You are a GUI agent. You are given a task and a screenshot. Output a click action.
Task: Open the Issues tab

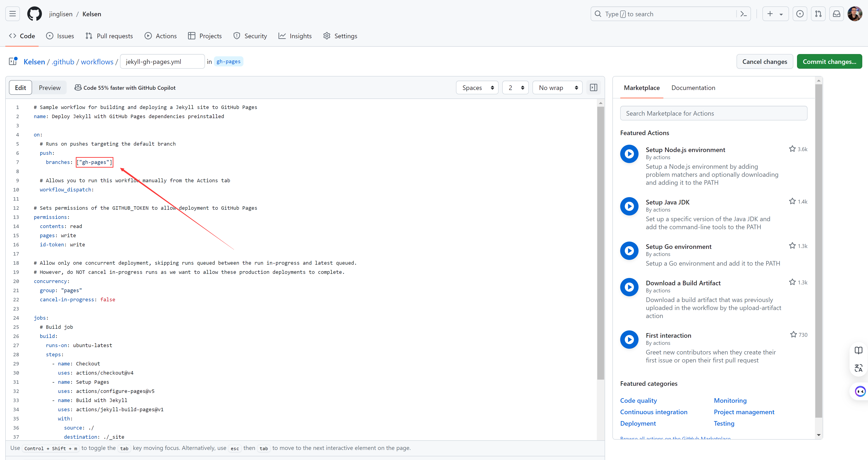pyautogui.click(x=60, y=36)
